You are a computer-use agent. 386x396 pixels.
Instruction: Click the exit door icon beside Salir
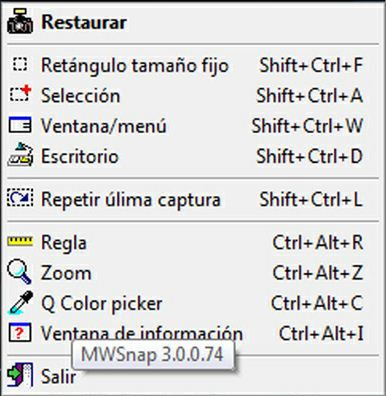20,375
